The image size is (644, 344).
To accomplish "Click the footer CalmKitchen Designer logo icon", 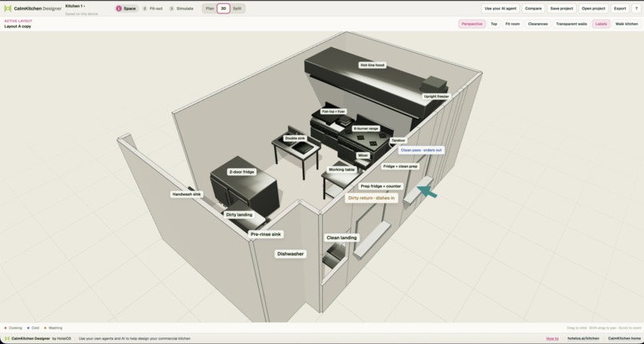I will click(x=7, y=338).
